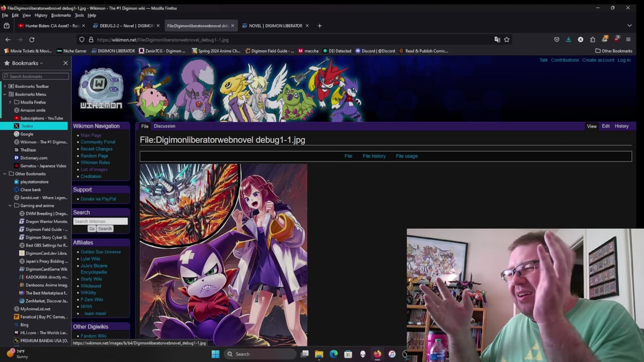Screen dimensions: 644x362
Task: Open the Discussion tab on the wiki page
Action: (x=165, y=126)
